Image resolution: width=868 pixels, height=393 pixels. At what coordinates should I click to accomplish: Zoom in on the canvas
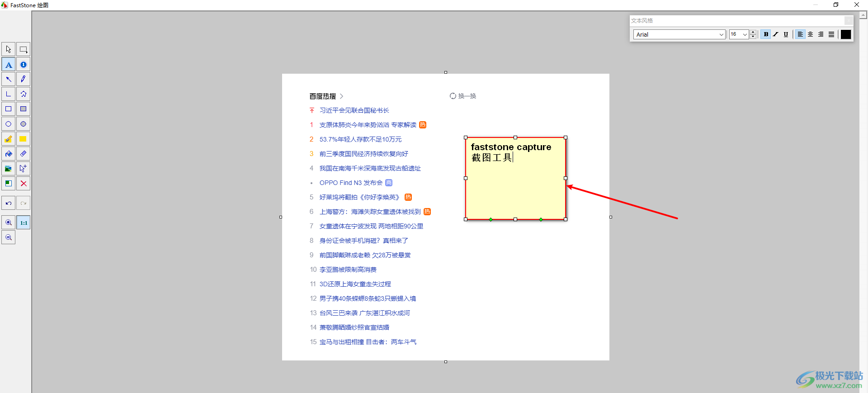click(9, 223)
